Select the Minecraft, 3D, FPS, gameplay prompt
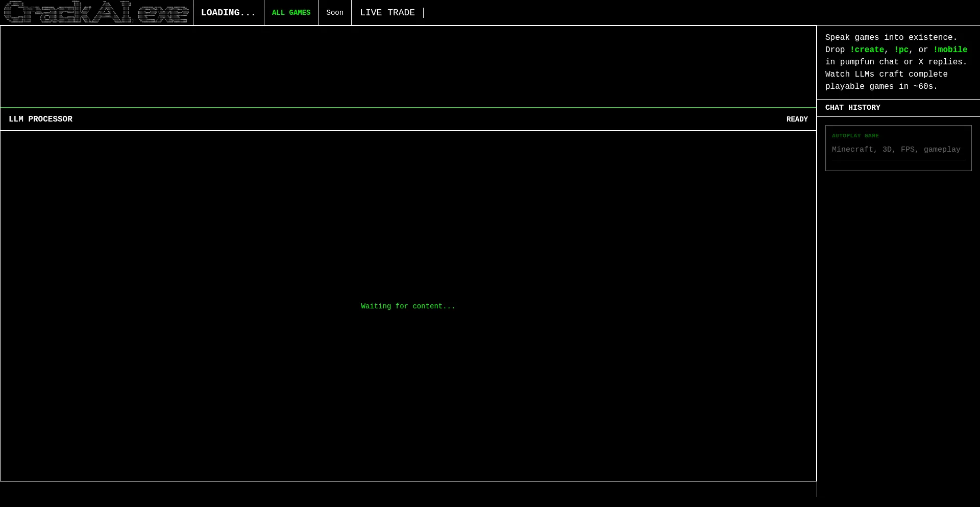Image resolution: width=980 pixels, height=507 pixels. (x=896, y=150)
